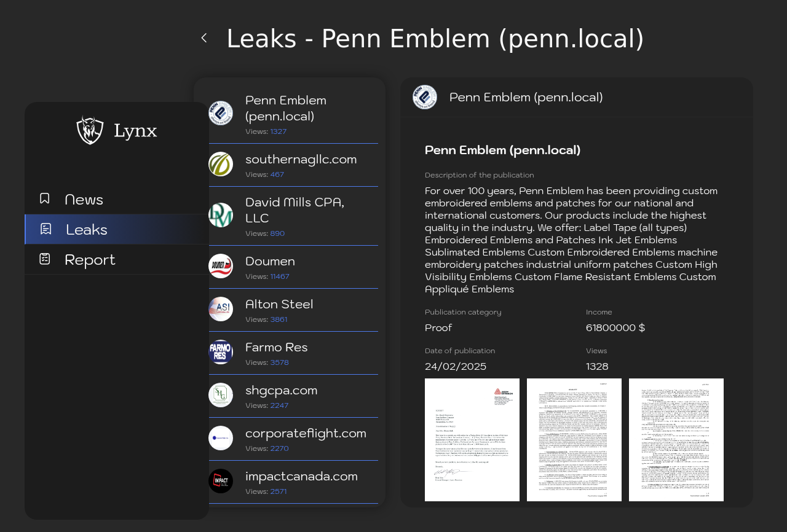Click the views count 2247 under shgcpa.com
This screenshot has width=787, height=532.
pos(279,405)
